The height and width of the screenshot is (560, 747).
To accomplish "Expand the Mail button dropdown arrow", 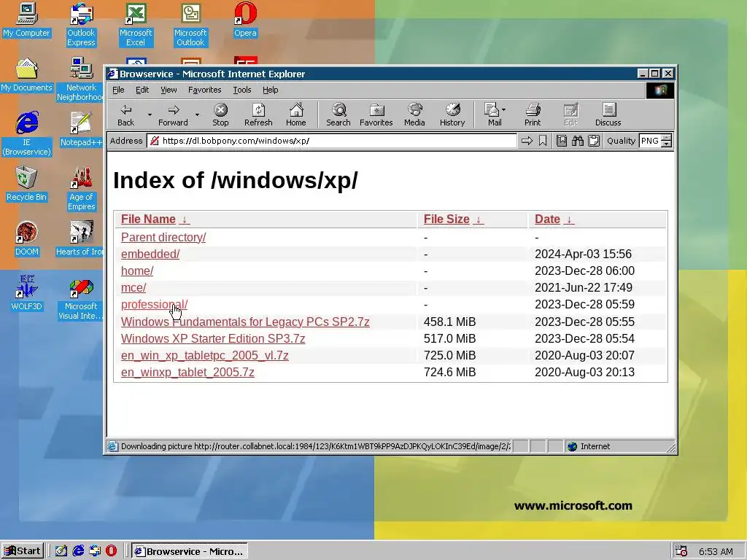I will [x=504, y=109].
